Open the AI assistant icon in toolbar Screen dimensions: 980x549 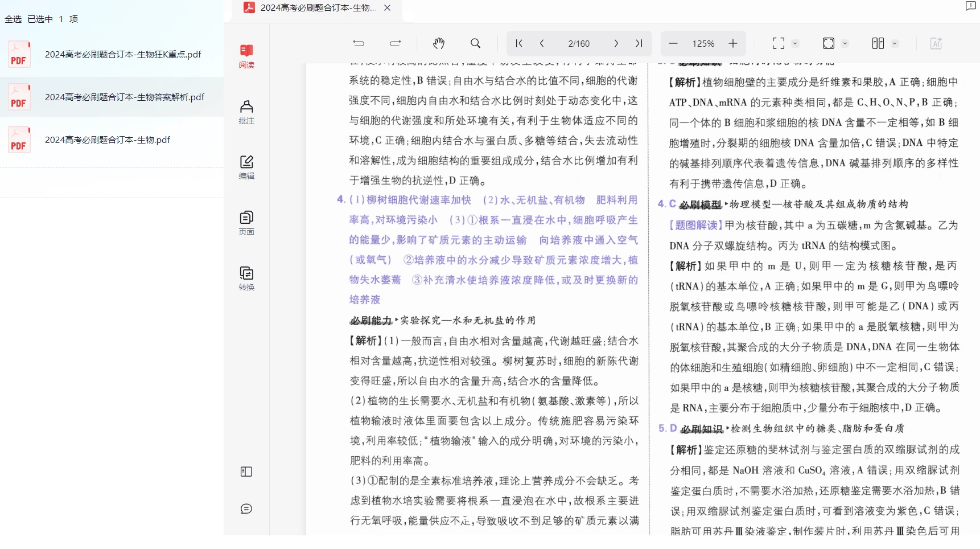click(936, 43)
